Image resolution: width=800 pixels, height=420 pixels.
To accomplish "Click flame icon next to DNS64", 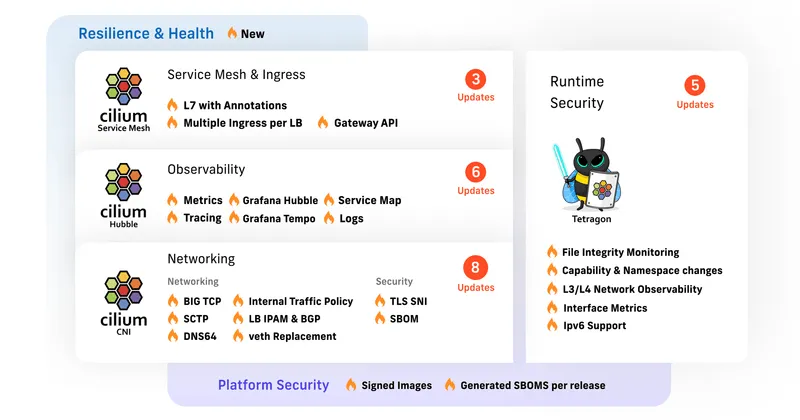I will click(173, 336).
